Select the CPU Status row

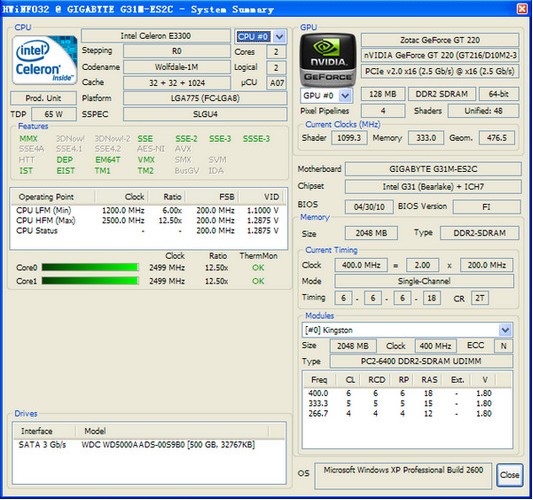pyautogui.click(x=148, y=231)
